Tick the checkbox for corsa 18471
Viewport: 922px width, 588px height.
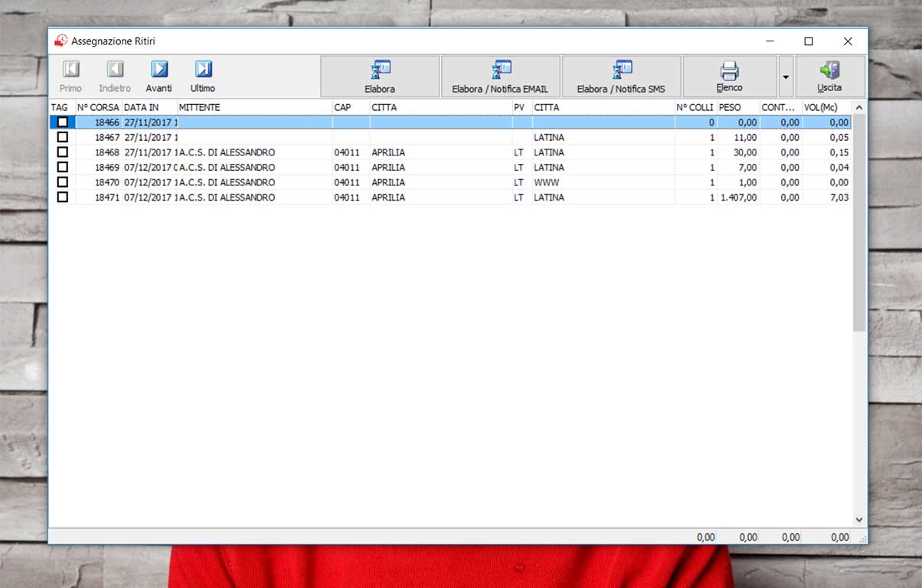point(63,197)
